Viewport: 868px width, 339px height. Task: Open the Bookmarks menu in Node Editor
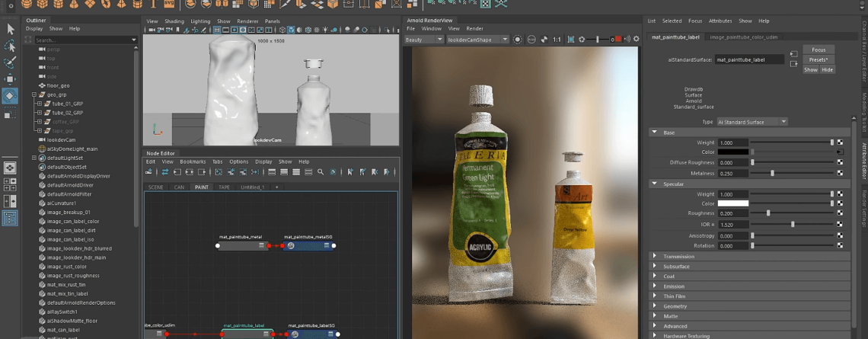[193, 162]
